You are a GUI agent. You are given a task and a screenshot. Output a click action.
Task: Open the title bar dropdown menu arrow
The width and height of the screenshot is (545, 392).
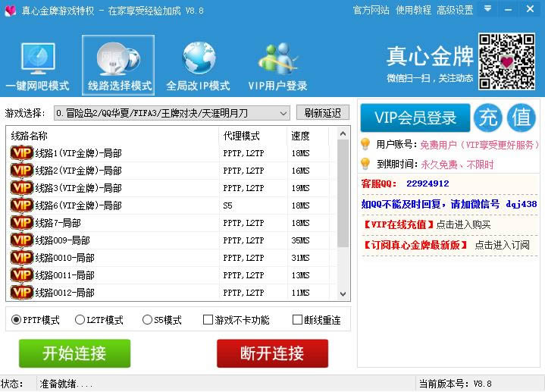pyautogui.click(x=487, y=8)
